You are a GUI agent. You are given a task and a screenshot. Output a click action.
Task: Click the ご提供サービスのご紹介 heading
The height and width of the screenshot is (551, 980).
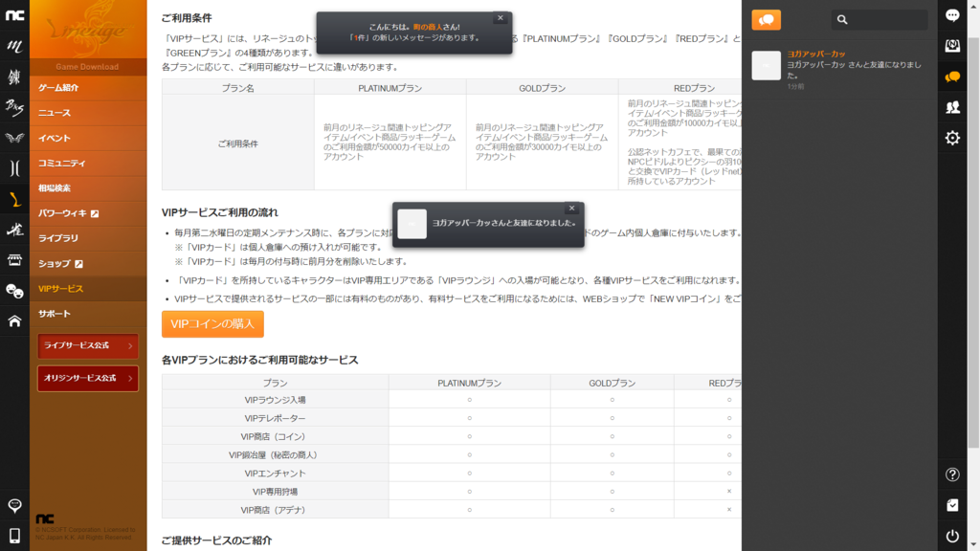click(216, 540)
